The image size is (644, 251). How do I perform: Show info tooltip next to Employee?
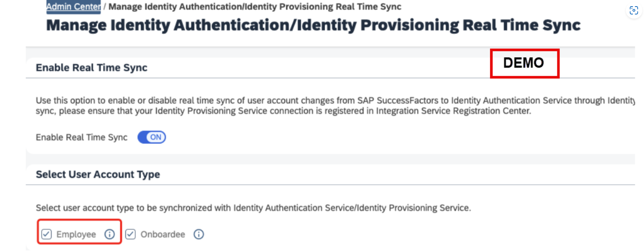click(x=109, y=234)
